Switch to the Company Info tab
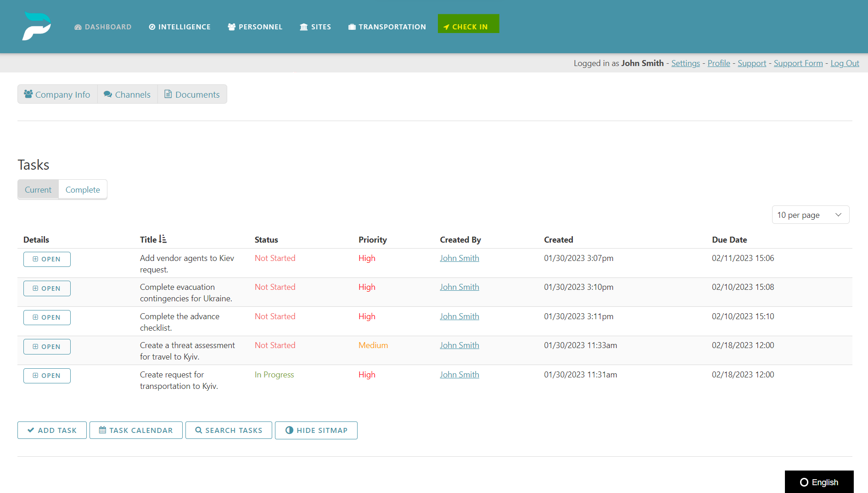Image resolution: width=868 pixels, height=493 pixels. (57, 94)
